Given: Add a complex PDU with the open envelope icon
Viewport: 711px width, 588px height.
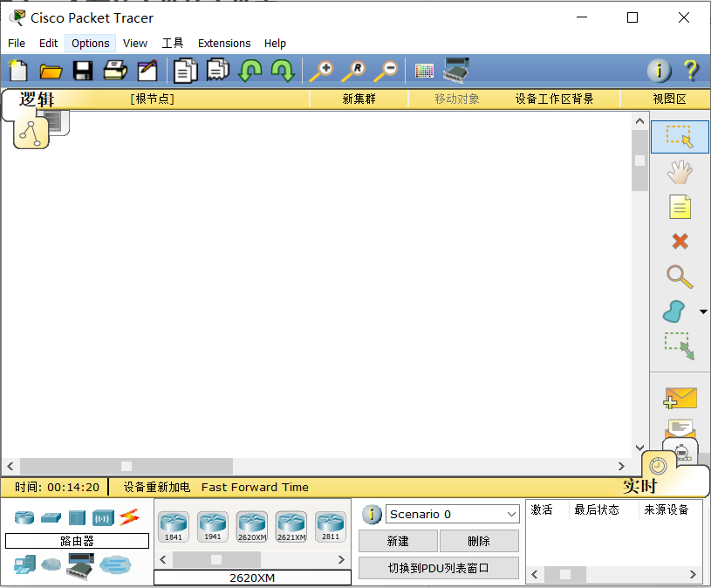Looking at the screenshot, I should click(x=680, y=428).
